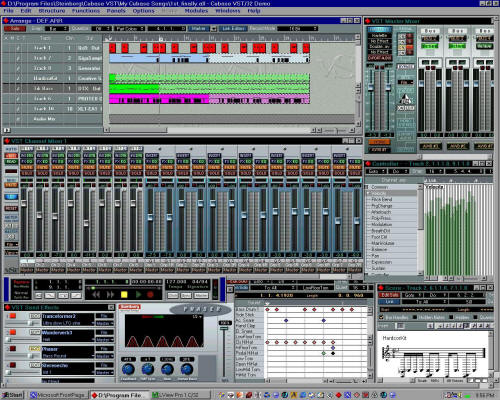Click the red Reset button in VST Channel Mixer
The width and height of the screenshot is (500, 400).
(11, 208)
